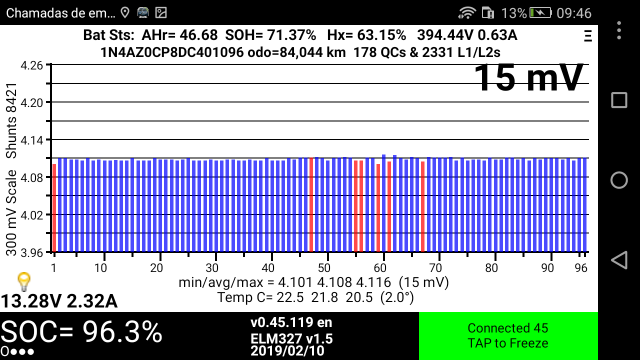The width and height of the screenshot is (640, 360).
Task: Tap the Wi-Fi status icon
Action: click(x=467, y=13)
